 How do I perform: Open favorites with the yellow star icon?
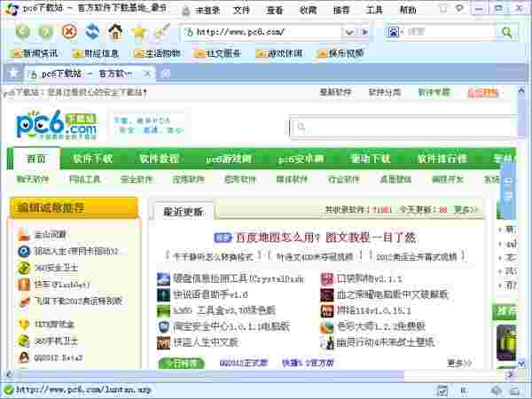pyautogui.click(x=139, y=33)
